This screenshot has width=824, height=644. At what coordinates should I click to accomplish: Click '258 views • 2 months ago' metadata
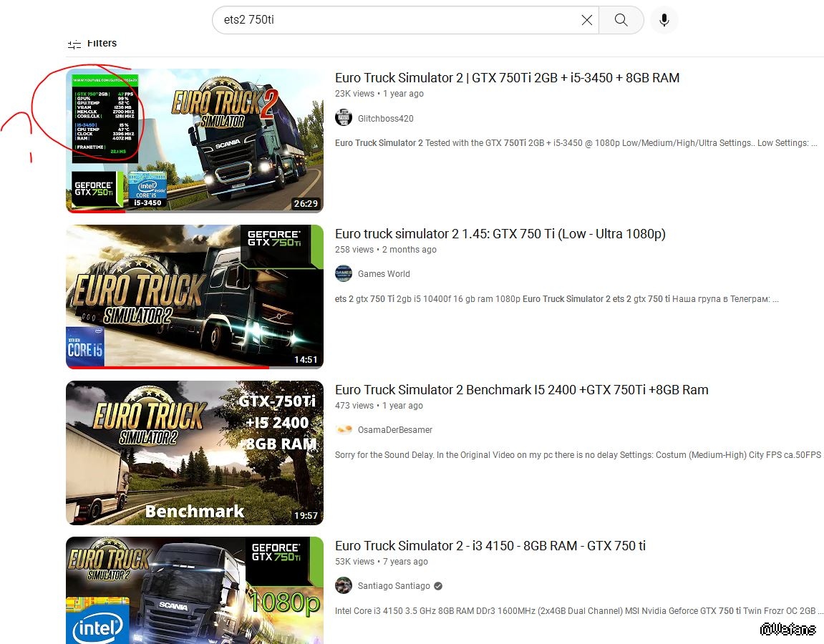tap(386, 250)
